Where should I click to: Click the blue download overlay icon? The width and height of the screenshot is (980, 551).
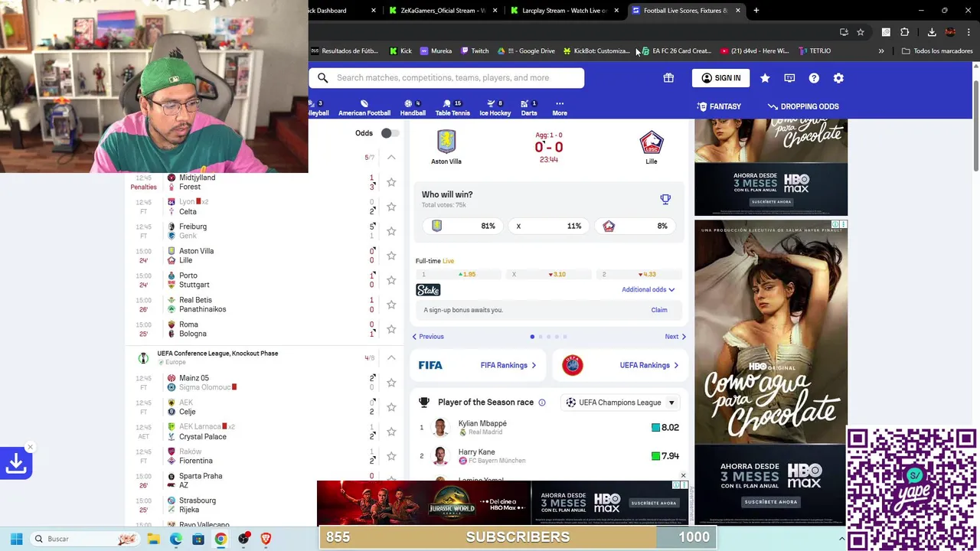click(15, 463)
